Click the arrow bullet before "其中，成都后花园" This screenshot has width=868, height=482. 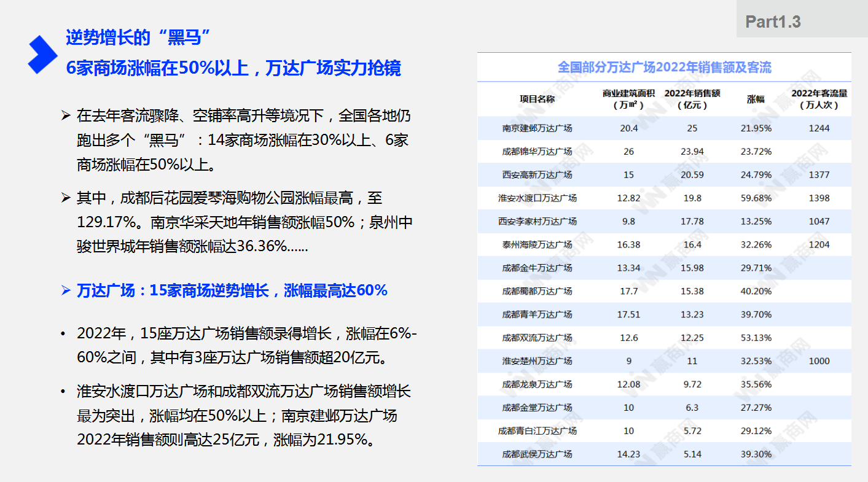66,198
